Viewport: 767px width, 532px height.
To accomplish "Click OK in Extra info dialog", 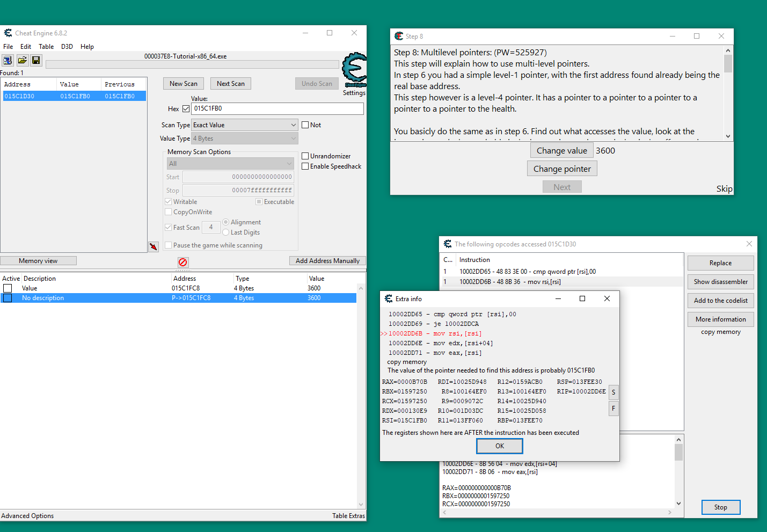I will coord(500,446).
